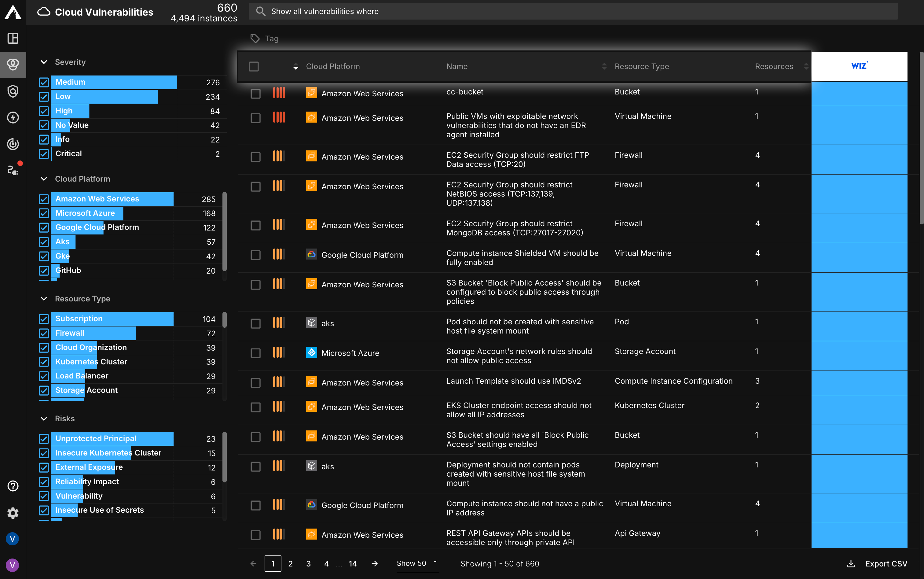Viewport: 924px width, 579px height.
Task: Click the purple V avatar at bottom
Action: click(x=13, y=565)
